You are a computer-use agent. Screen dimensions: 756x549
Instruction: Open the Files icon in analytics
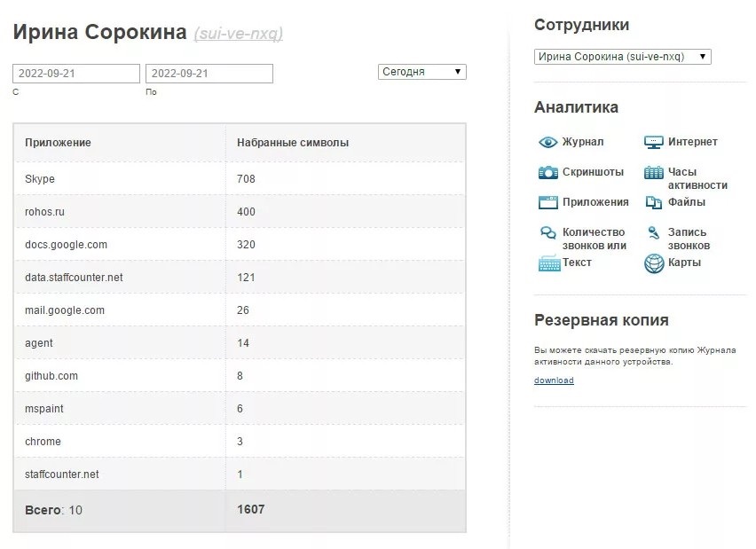pyautogui.click(x=654, y=202)
